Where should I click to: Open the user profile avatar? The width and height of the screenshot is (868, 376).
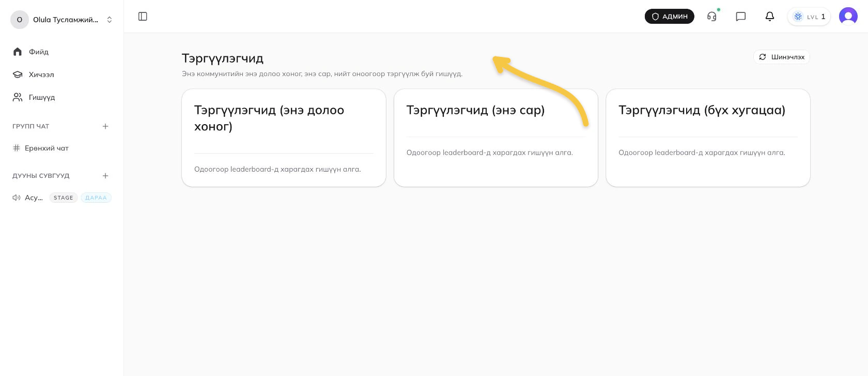pyautogui.click(x=848, y=17)
